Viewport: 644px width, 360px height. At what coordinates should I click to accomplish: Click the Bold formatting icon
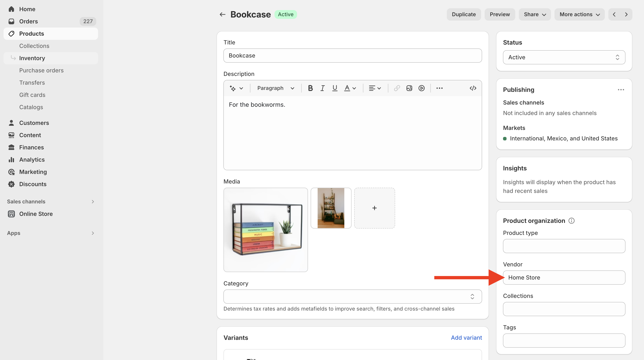pyautogui.click(x=310, y=88)
